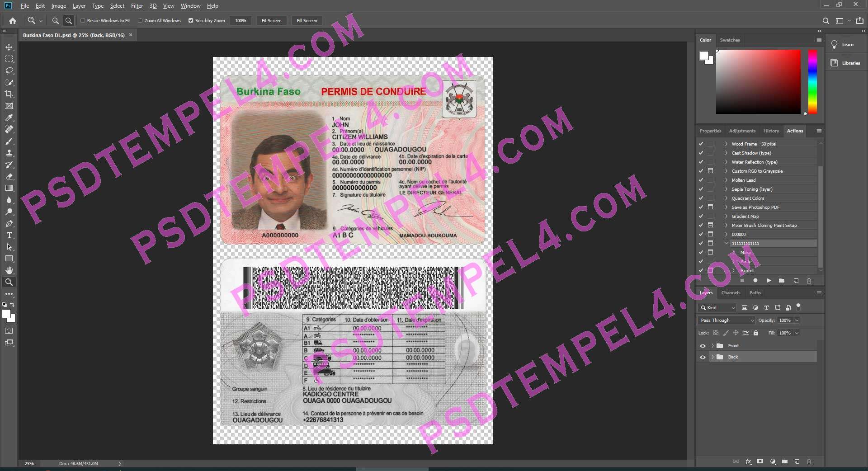This screenshot has height=471, width=868.
Task: Open the Pass Through blend mode dropdown
Action: tap(726, 320)
